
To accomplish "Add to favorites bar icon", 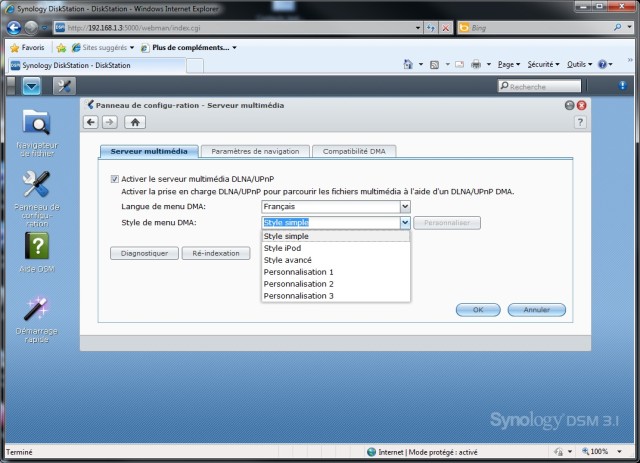I will [61, 48].
